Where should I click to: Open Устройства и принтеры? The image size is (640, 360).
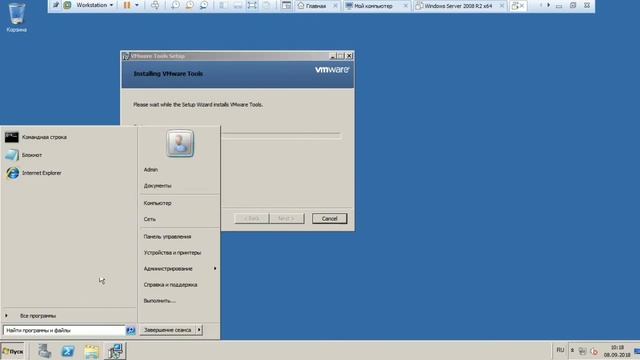point(172,253)
